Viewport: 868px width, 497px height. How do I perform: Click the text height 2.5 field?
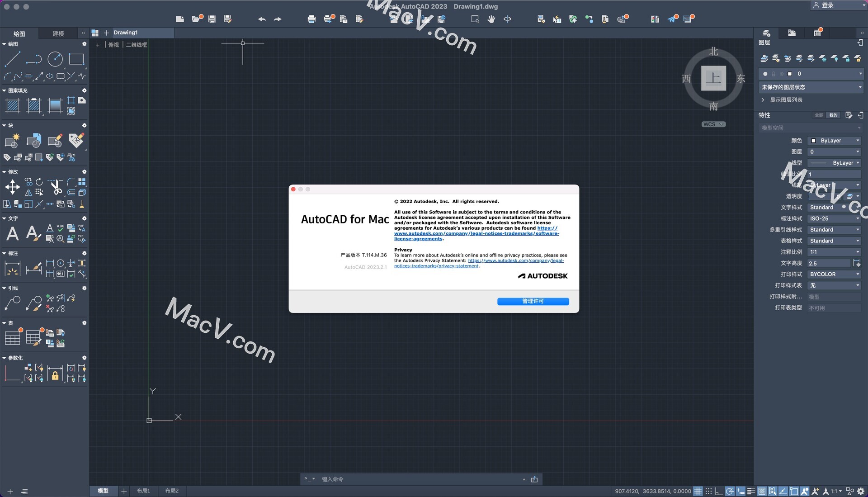(x=829, y=263)
